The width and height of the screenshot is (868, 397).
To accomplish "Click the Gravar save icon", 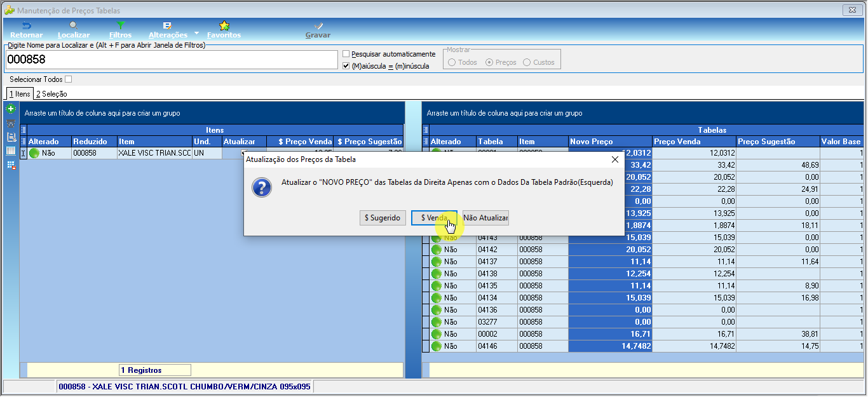I will point(318,29).
